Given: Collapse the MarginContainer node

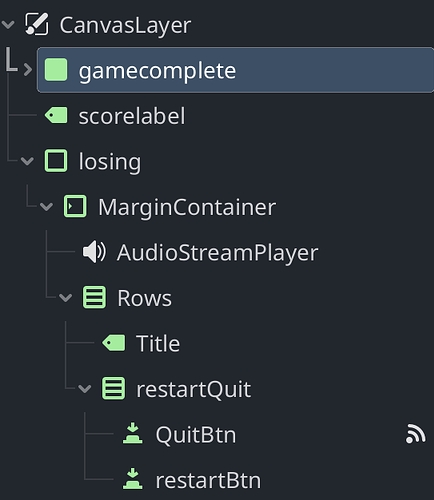Looking at the screenshot, I should (46, 207).
